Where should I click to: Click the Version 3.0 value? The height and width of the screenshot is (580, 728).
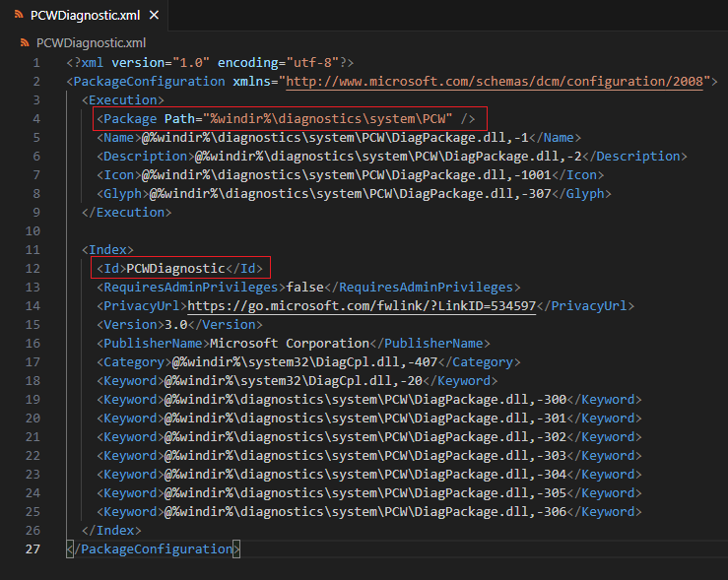click(x=174, y=324)
